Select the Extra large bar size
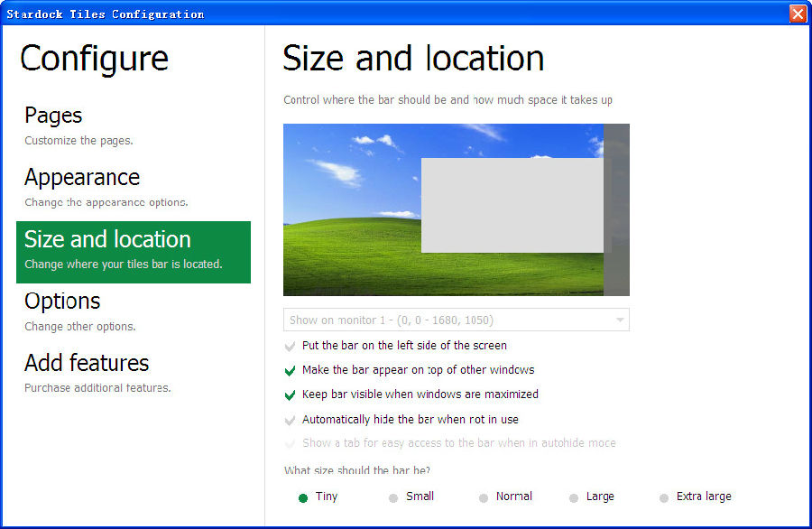Viewport: 812px width, 529px height. [664, 497]
